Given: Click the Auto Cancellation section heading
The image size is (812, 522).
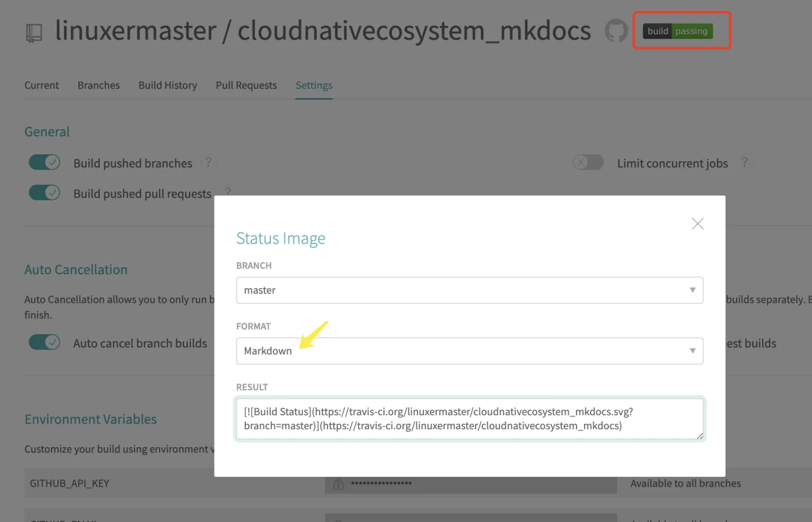Looking at the screenshot, I should point(76,270).
